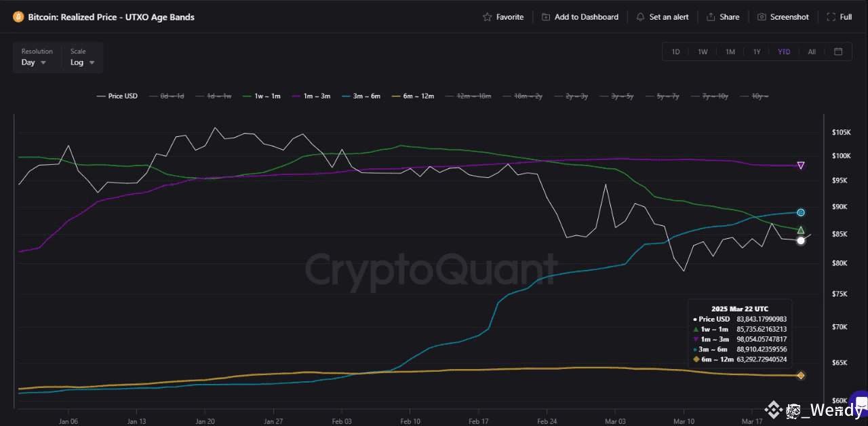Switch to the 1M timeframe tab

tap(730, 51)
